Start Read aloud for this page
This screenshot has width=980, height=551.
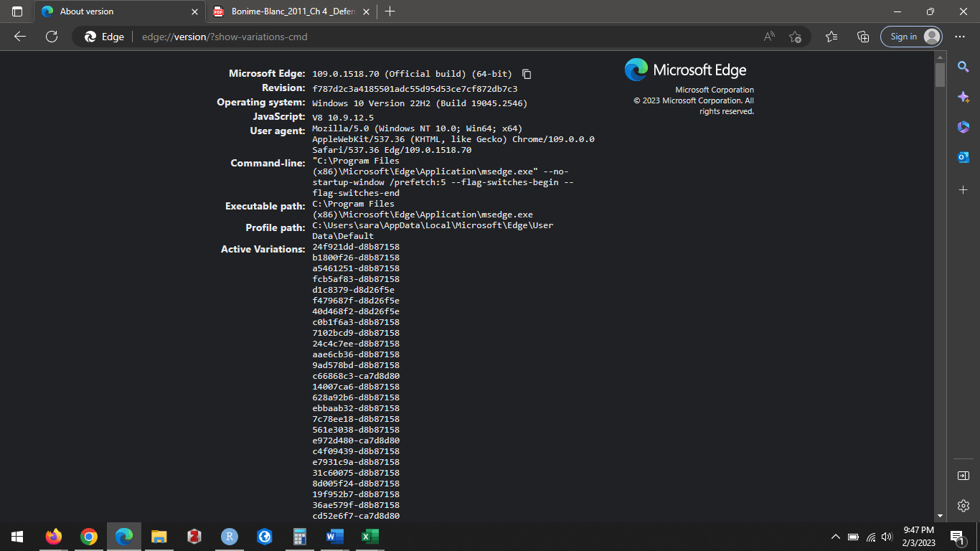[768, 36]
